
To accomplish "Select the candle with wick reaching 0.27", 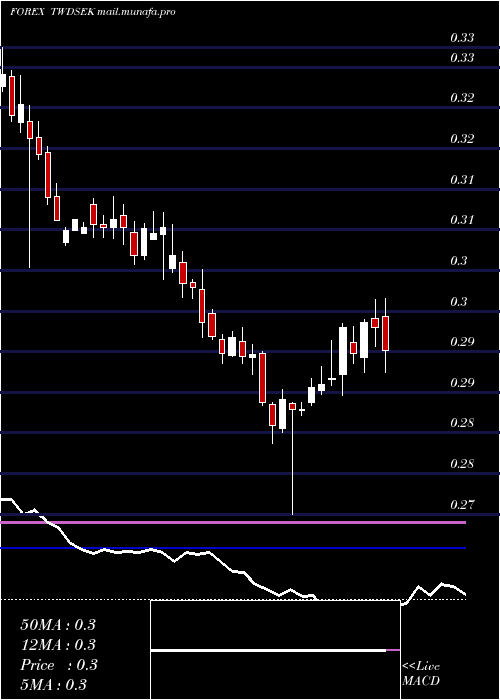I will [293, 458].
